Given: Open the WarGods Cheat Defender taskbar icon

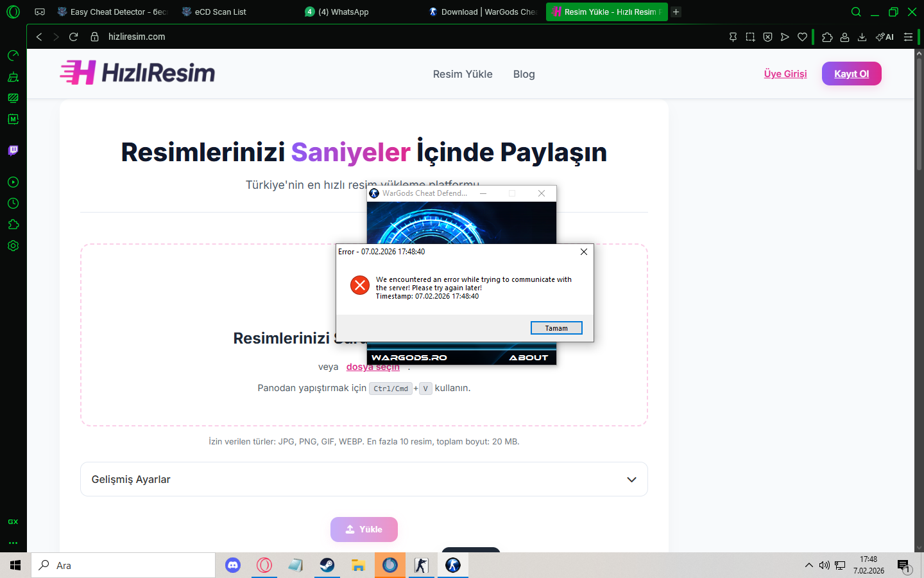Looking at the screenshot, I should click(453, 565).
